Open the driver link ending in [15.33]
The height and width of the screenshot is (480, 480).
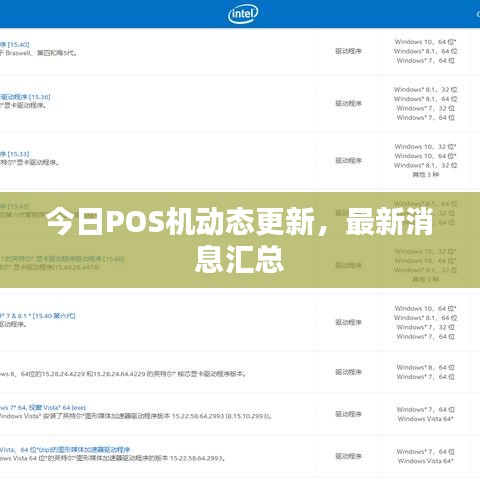point(15,154)
